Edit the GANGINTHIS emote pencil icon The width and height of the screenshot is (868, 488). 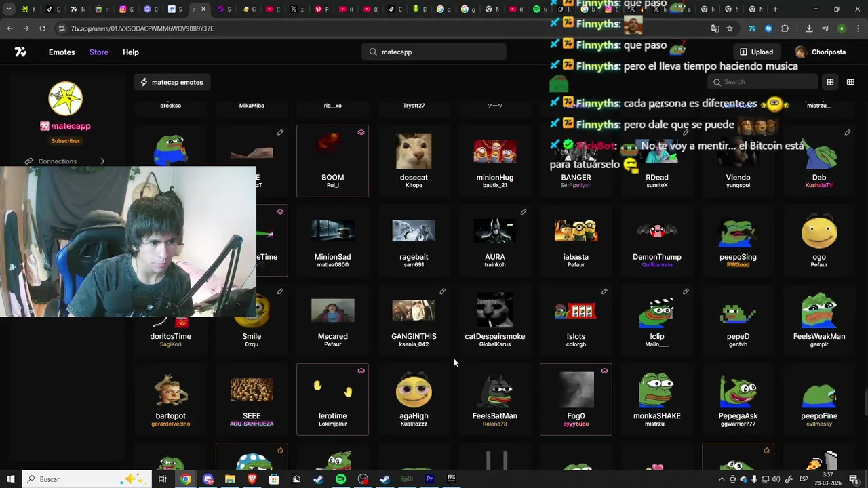pos(442,291)
